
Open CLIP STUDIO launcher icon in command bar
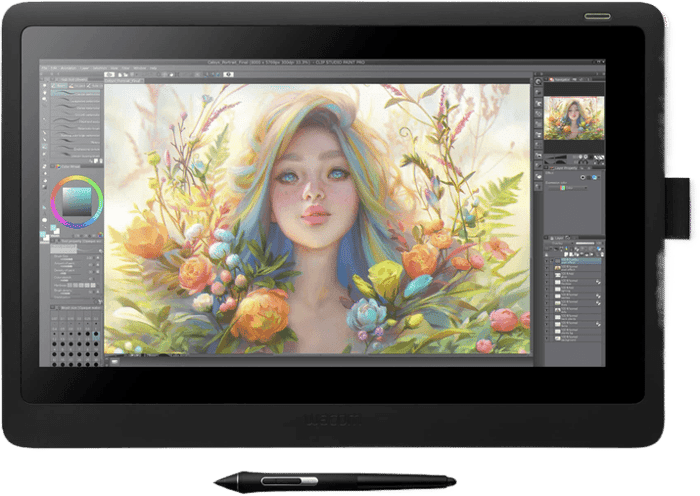(x=109, y=74)
